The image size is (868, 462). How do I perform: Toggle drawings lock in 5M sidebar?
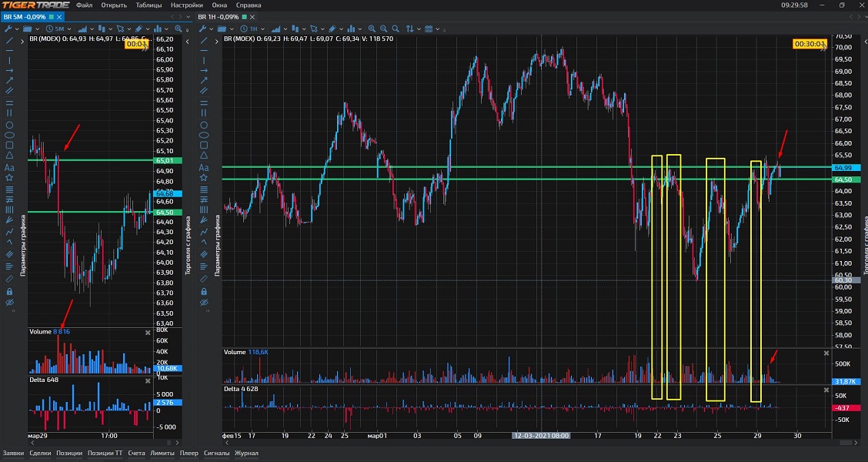[x=9, y=291]
